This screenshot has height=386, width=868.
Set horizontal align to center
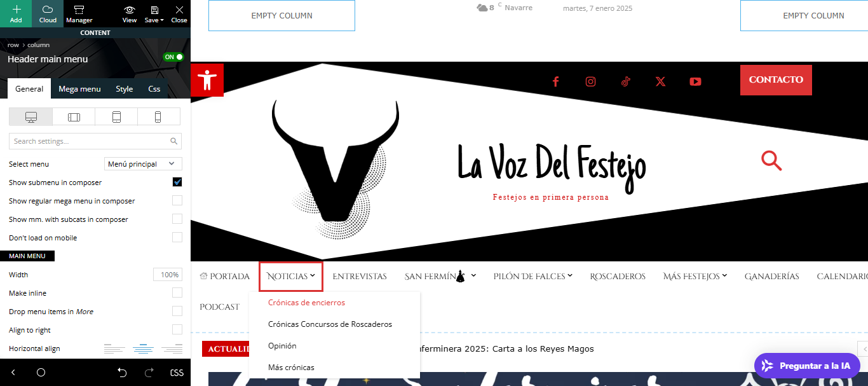(x=143, y=348)
